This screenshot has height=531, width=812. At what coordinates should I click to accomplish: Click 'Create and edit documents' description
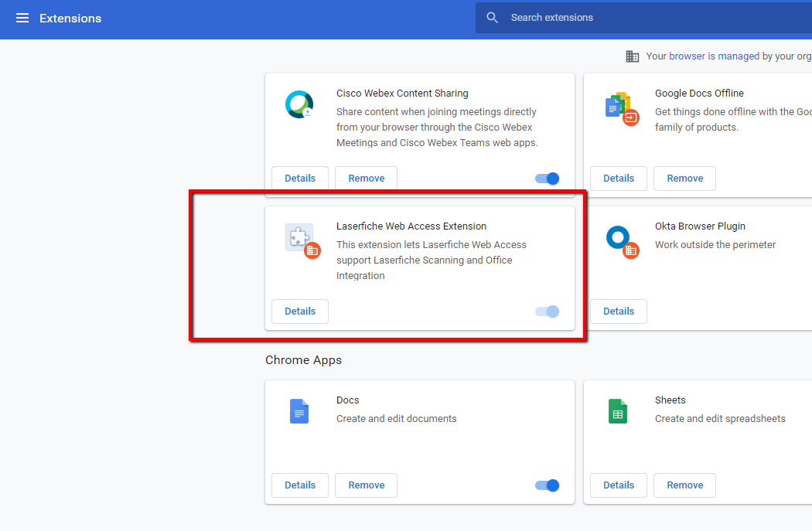(x=396, y=419)
